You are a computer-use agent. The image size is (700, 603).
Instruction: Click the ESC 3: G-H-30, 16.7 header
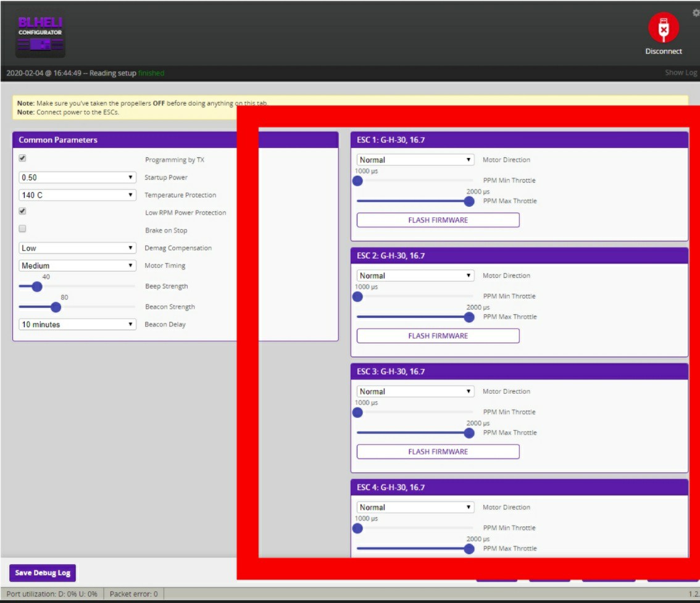[x=519, y=372]
